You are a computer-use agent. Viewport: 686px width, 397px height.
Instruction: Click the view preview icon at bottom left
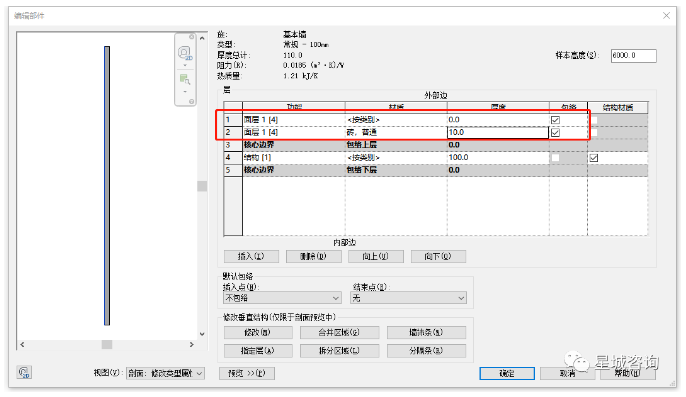tap(24, 372)
